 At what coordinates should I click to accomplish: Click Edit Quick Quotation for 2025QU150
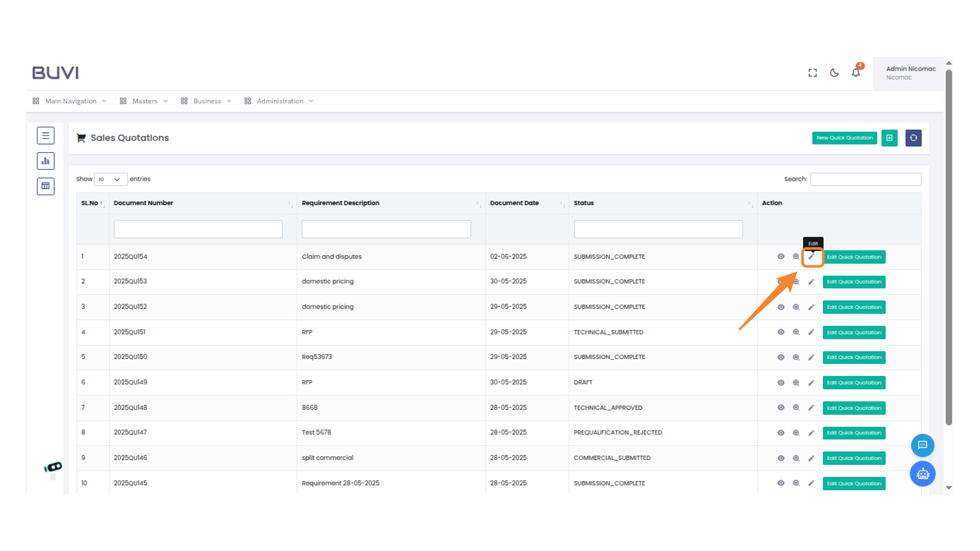[853, 358]
